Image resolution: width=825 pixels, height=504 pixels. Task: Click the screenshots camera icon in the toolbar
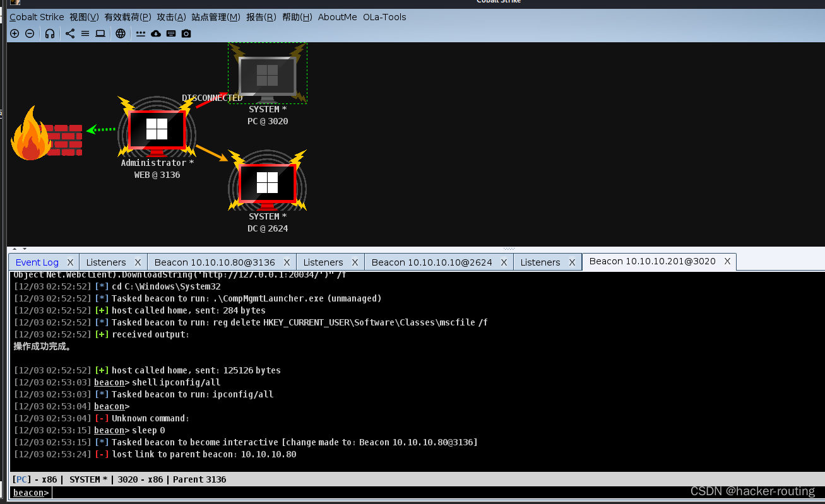tap(186, 33)
